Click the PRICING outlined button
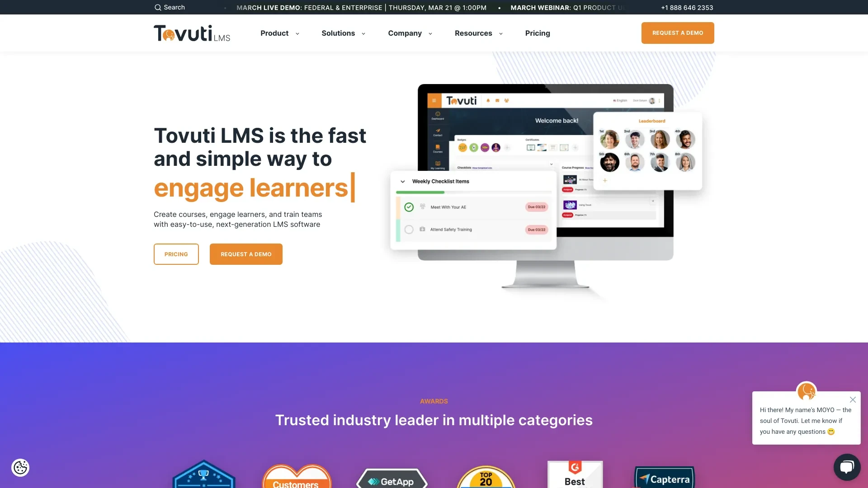Viewport: 868px width, 488px height. click(176, 253)
